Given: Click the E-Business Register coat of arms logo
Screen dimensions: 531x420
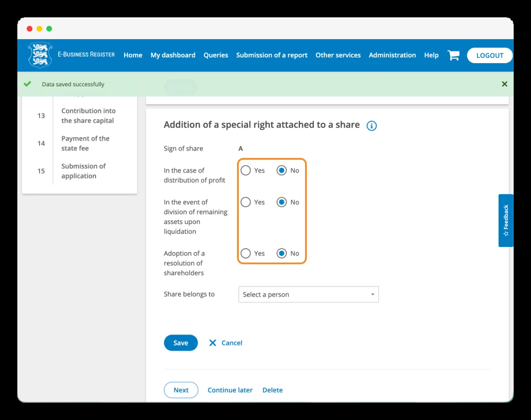Looking at the screenshot, I should 40,55.
